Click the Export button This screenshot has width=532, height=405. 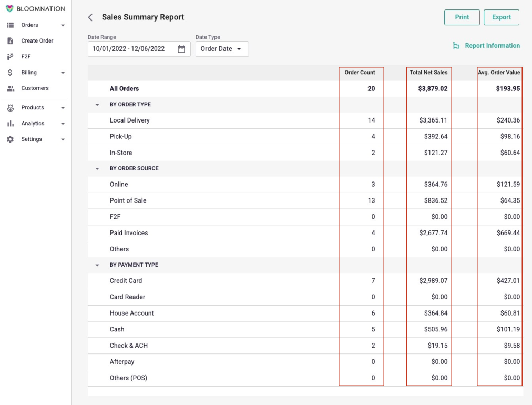click(501, 17)
